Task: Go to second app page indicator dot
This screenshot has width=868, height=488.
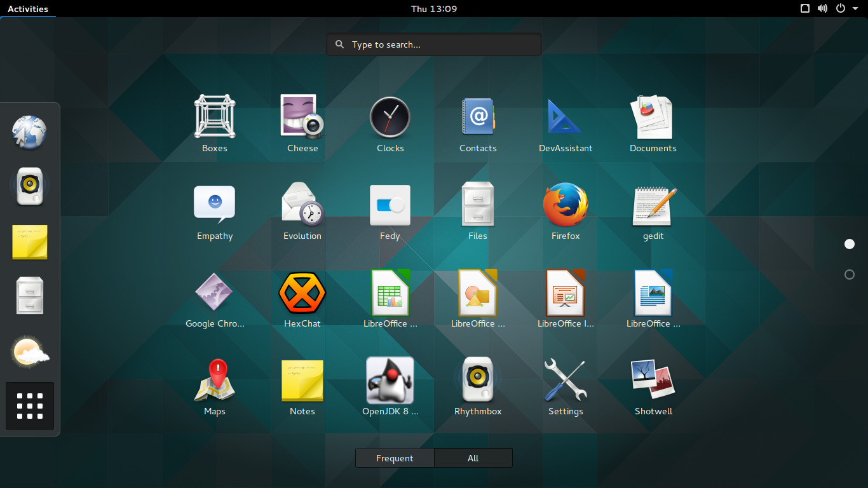Action: click(x=850, y=274)
